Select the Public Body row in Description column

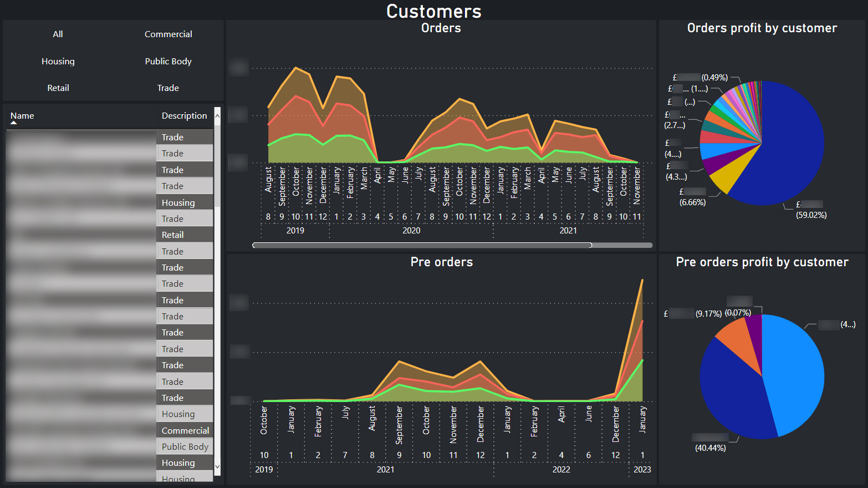(x=185, y=447)
